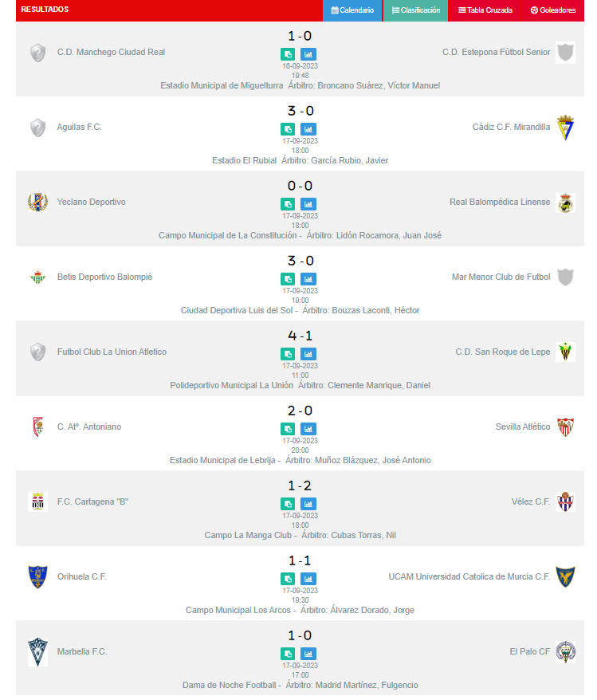This screenshot has width=597, height=700.
Task: Switch to the Clasificación tab
Action: point(415,10)
